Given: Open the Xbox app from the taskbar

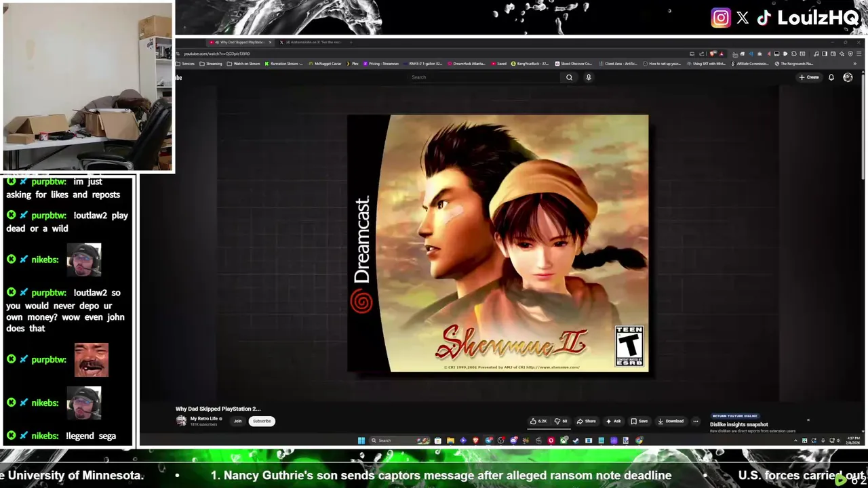Looking at the screenshot, I should click(564, 441).
